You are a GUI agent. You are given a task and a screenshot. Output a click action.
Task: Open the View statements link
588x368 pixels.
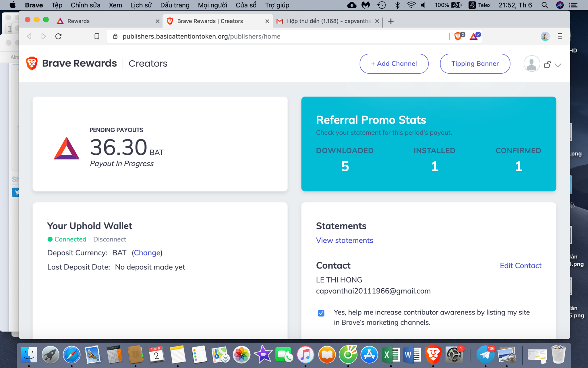pos(345,240)
